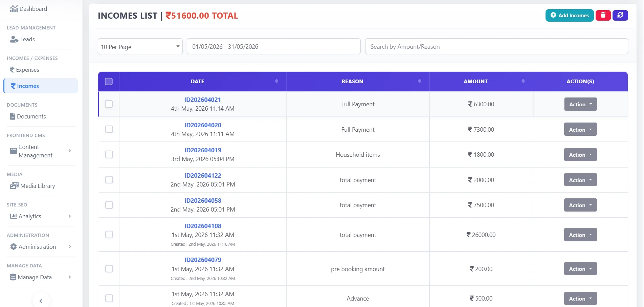
Task: Click the pre booking amount reason cell
Action: click(358, 269)
